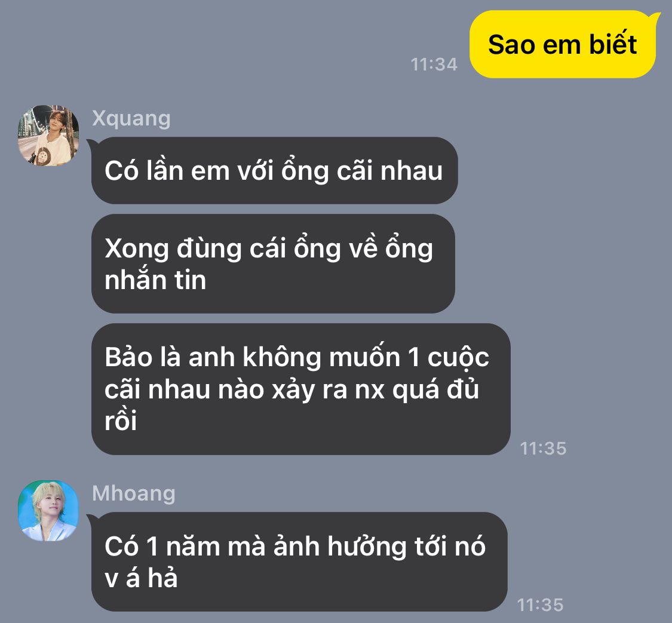The image size is (672, 623).
Task: Click the word 'rồi' ending Xquang's long message
Action: pos(121,421)
